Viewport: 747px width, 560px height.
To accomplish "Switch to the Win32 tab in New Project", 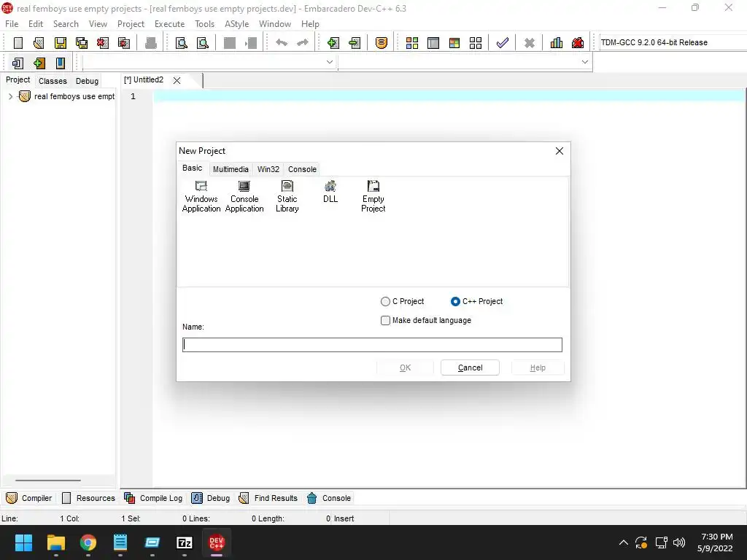I will click(268, 169).
